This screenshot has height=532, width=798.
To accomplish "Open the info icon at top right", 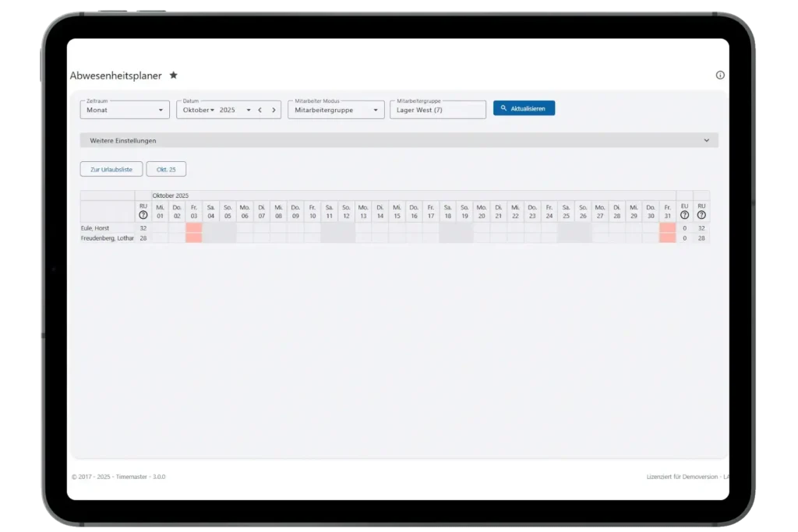I will tap(720, 76).
